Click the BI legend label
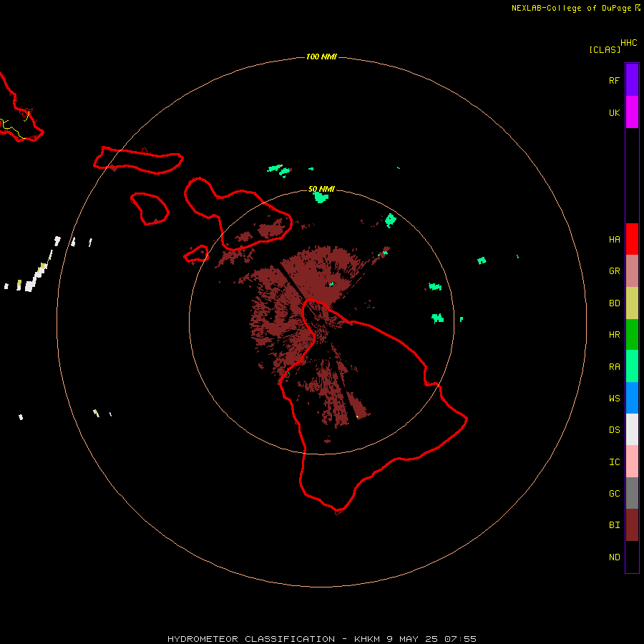Image resolution: width=644 pixels, height=644 pixels. pos(614,525)
